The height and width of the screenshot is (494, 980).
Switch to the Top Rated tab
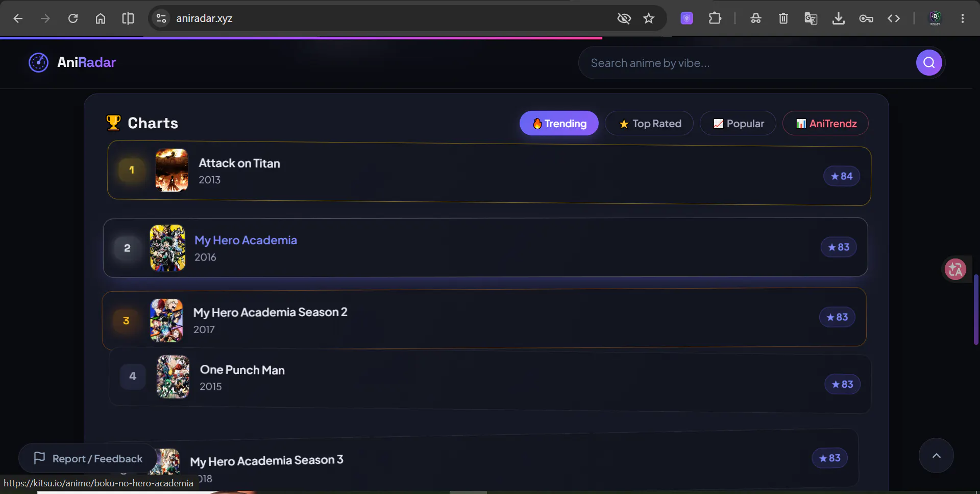coord(649,123)
